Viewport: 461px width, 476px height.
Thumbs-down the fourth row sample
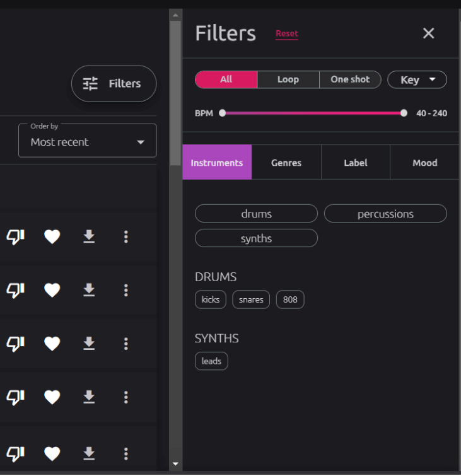point(16,397)
